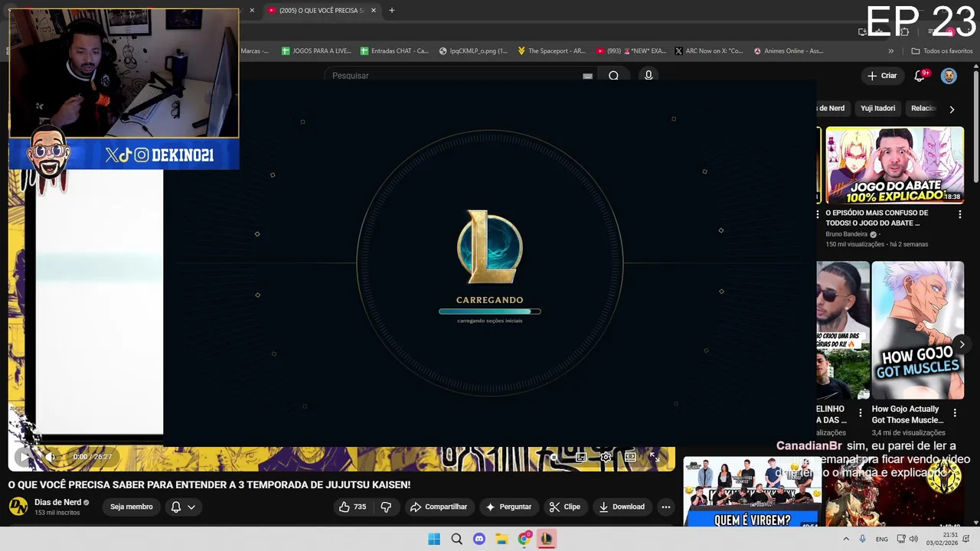Open the Windows Start menu

pos(434,539)
